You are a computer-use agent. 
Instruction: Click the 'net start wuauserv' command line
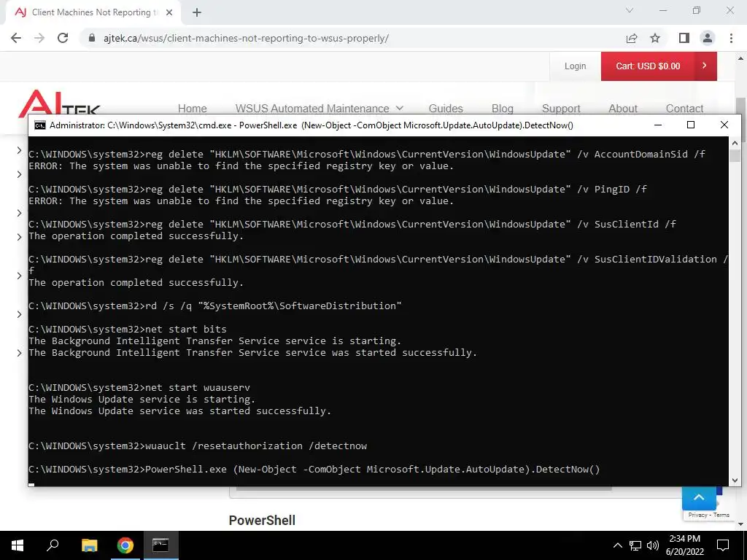tap(139, 388)
